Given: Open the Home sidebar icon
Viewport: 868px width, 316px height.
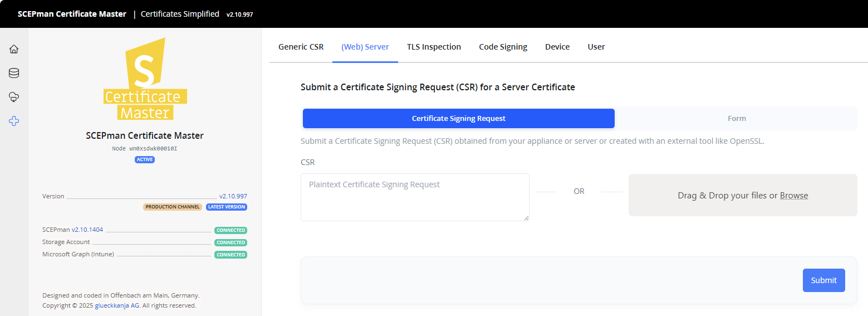Looking at the screenshot, I should [x=14, y=49].
